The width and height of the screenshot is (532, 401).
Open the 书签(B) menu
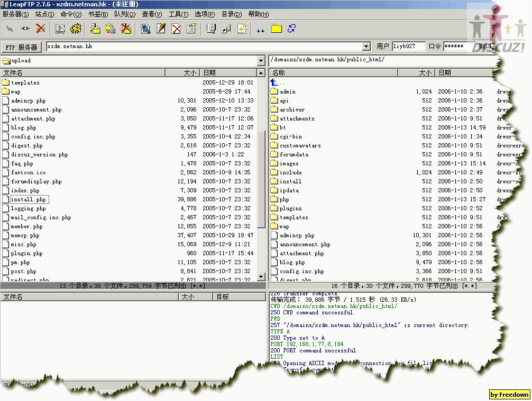point(98,14)
